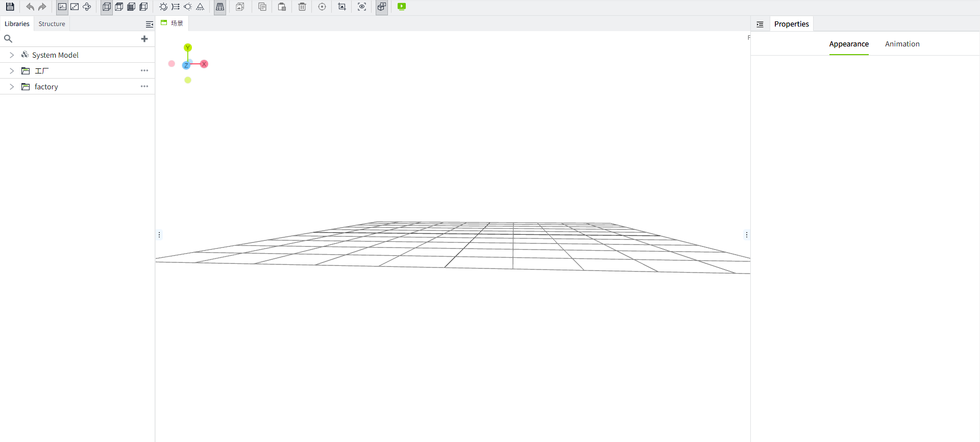Open the factory folder more options menu

coord(144,87)
